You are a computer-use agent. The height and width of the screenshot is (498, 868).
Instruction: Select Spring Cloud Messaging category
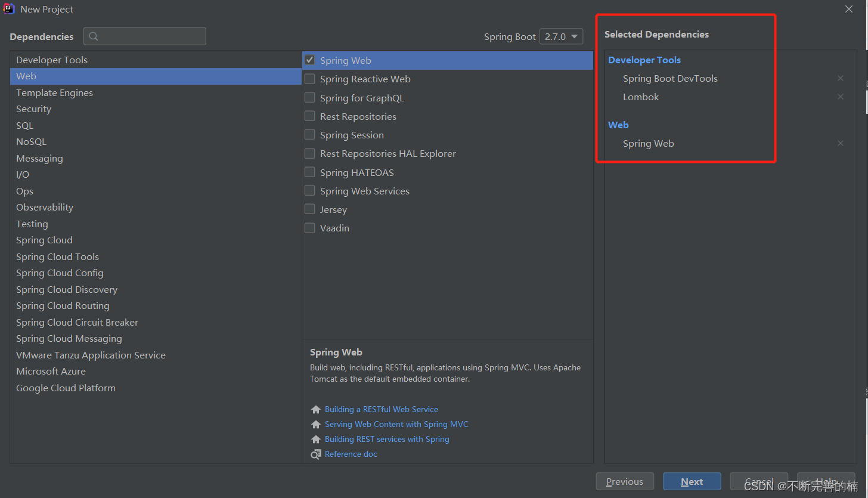tap(156, 339)
